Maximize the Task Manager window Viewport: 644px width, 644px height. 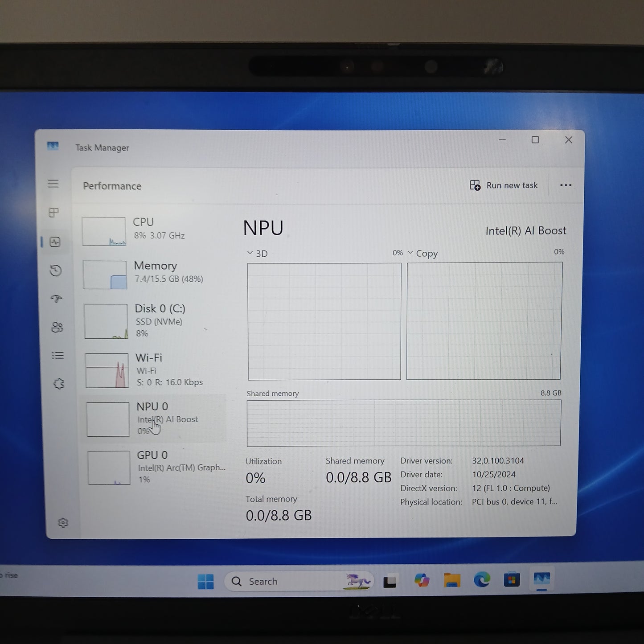click(x=535, y=140)
